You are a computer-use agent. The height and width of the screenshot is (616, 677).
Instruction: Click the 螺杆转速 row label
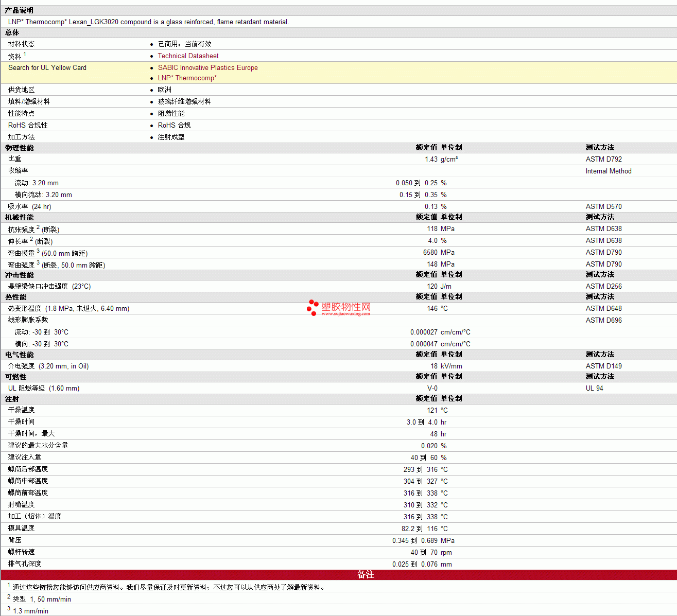click(x=22, y=552)
